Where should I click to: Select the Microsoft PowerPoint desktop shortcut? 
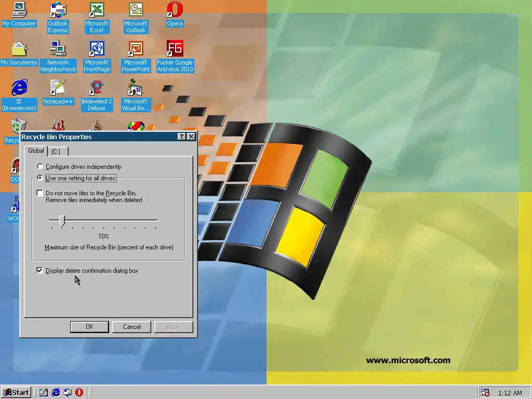[136, 56]
